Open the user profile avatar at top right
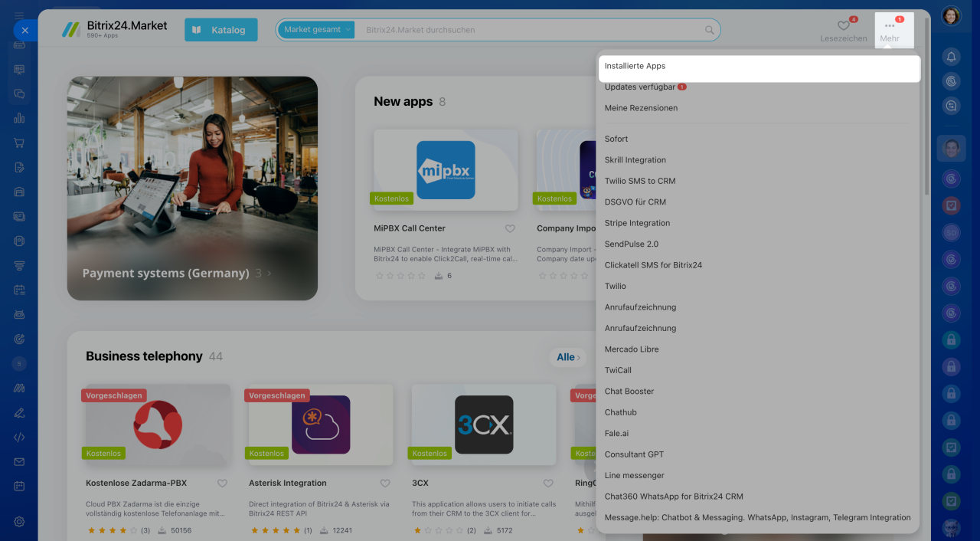Viewport: 980px width, 541px height. pos(951,16)
